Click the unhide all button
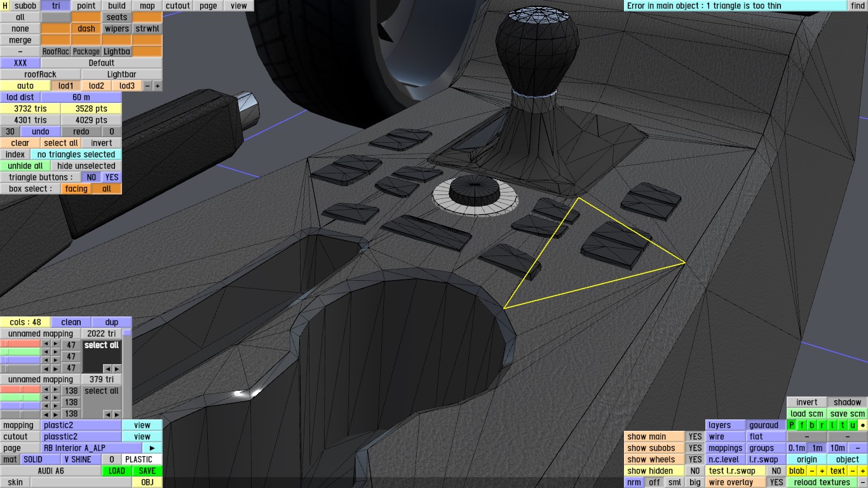This screenshot has width=868, height=488. click(x=25, y=166)
